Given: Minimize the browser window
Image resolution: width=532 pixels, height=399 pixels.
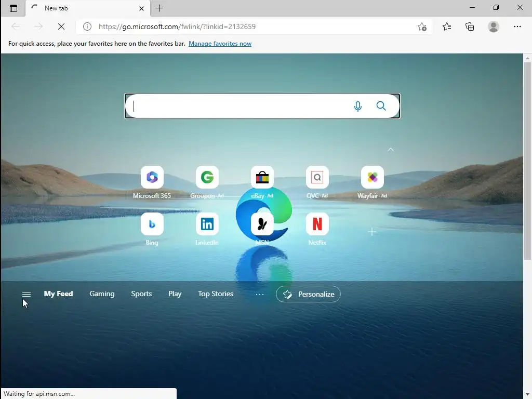Looking at the screenshot, I should click(x=472, y=7).
